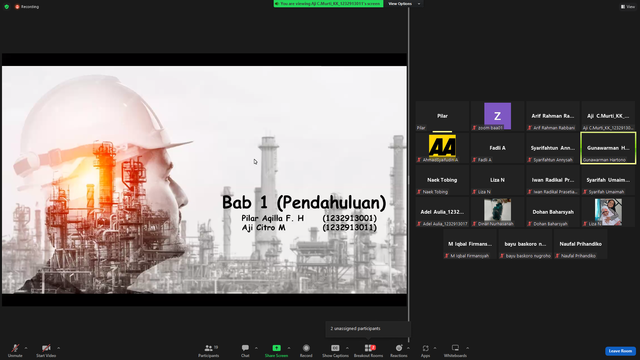Select bayu baskoro nugroho's tile

coord(525,244)
